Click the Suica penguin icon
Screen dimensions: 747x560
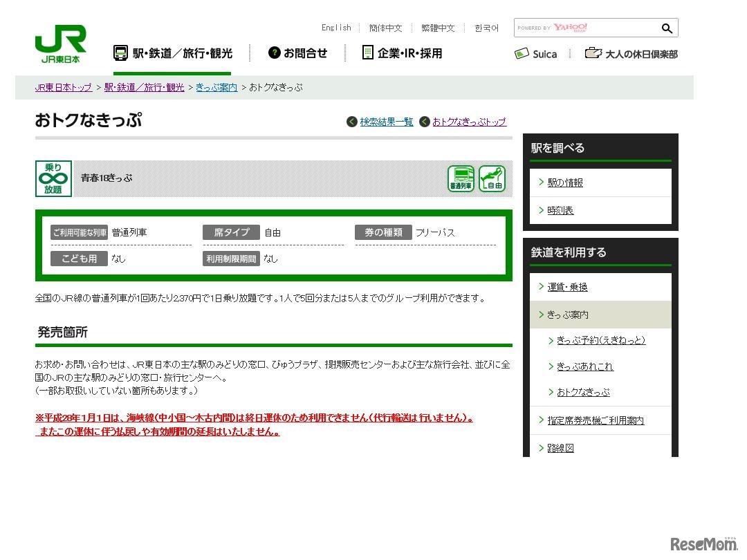520,53
